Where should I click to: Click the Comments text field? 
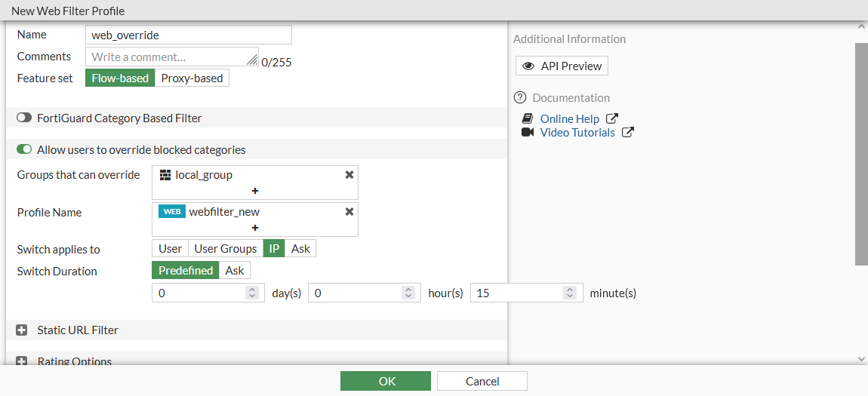(x=171, y=57)
